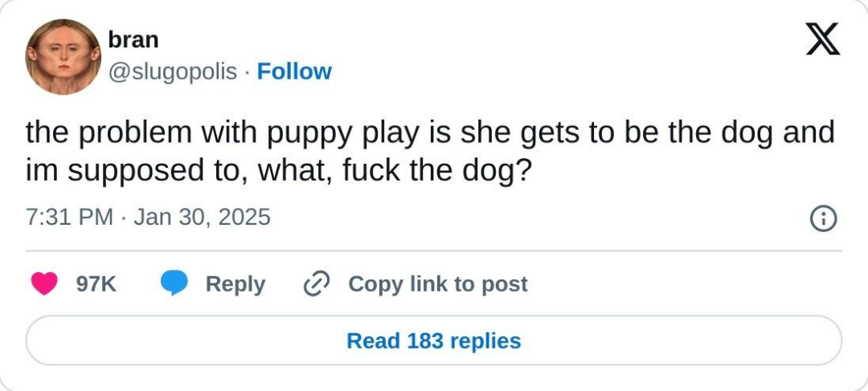This screenshot has height=391, width=868.
Task: Click the second line of the tweet text
Action: click(x=278, y=172)
